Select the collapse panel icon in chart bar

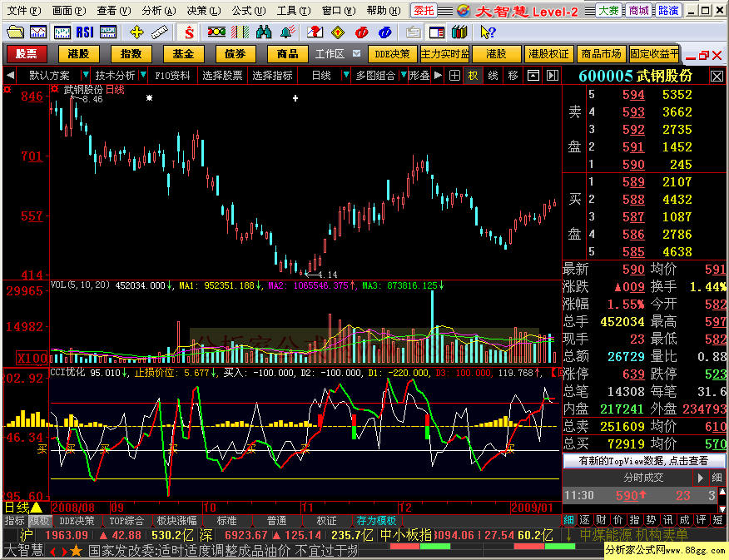pyautogui.click(x=533, y=75)
